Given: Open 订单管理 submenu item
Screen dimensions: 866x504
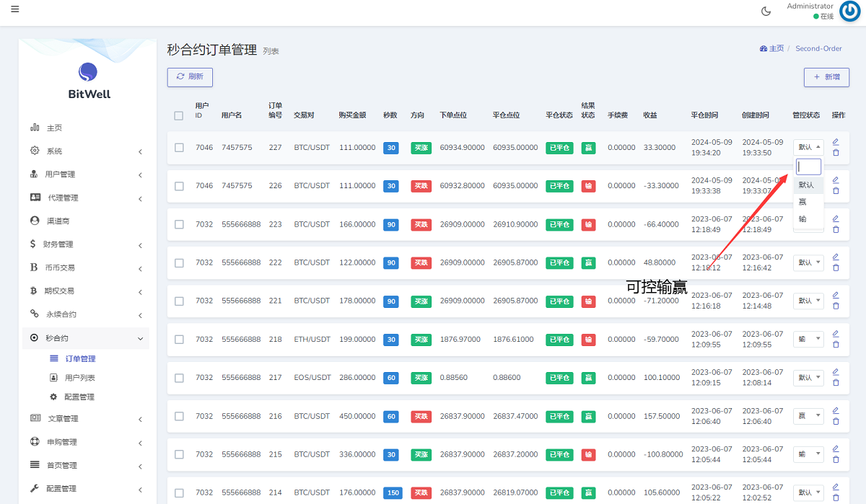Looking at the screenshot, I should tap(80, 358).
